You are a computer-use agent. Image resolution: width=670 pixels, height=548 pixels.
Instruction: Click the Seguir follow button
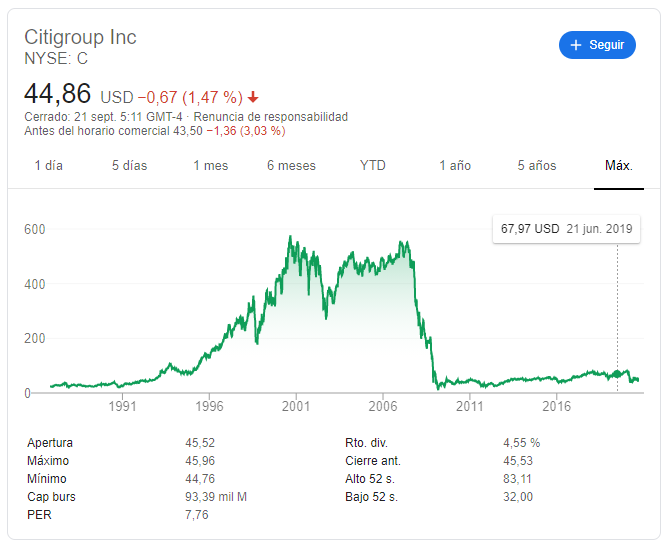[597, 45]
